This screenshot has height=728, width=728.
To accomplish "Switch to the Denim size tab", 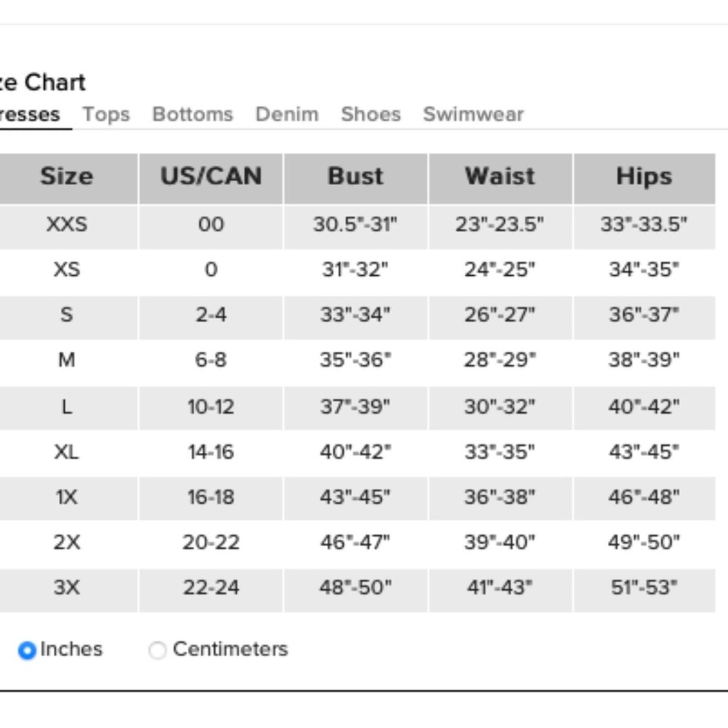I will pyautogui.click(x=287, y=114).
